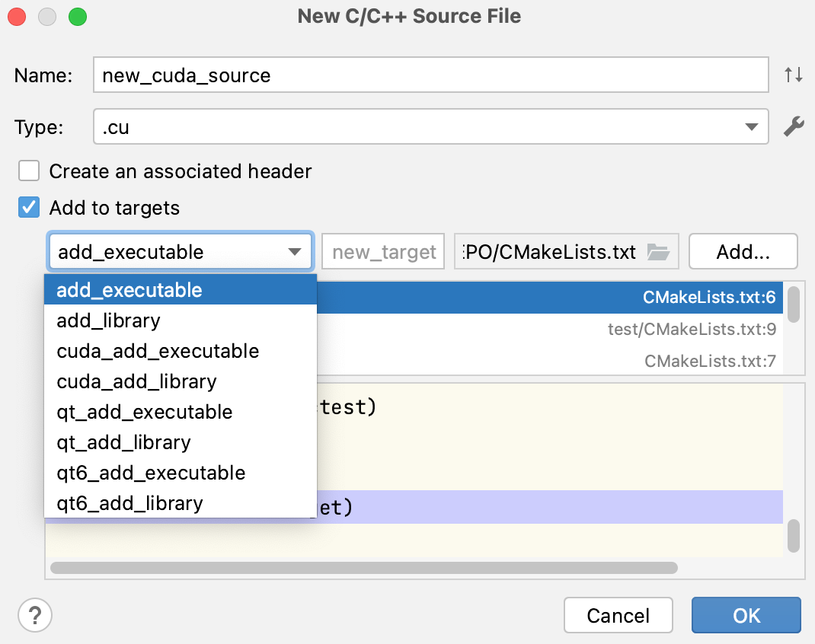Click the Add... button
Image resolution: width=815 pixels, height=644 pixels.
(x=743, y=251)
